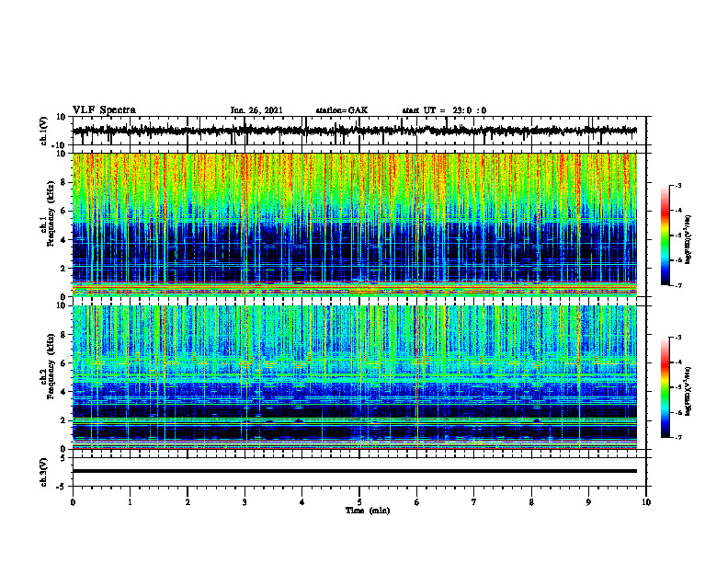Click the "8" kHz tick on ch.1 axis
This screenshot has width=728, height=563.
(64, 182)
